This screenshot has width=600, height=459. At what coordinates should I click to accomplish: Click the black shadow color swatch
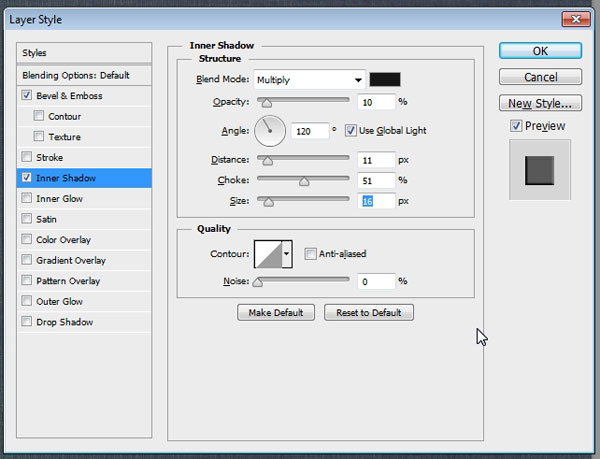[x=385, y=79]
